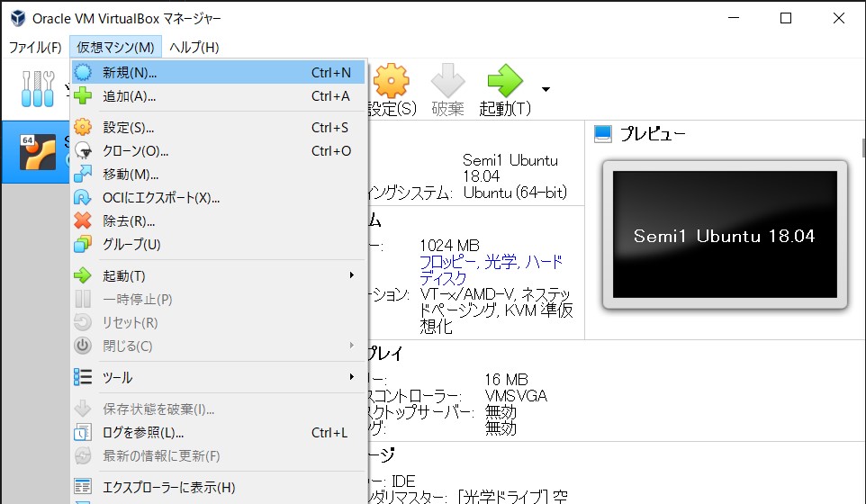The image size is (866, 504).
Task: Click the tools wrench icon in sidebar
Action: click(38, 88)
